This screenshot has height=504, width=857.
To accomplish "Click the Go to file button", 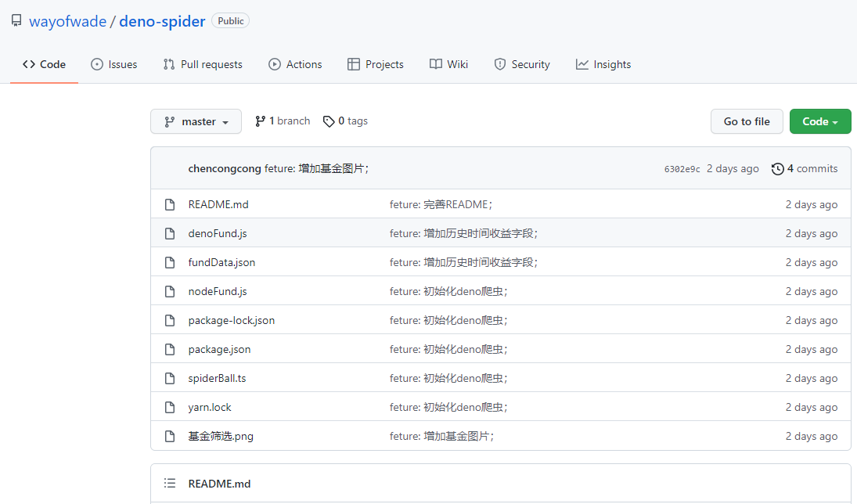I will point(747,121).
